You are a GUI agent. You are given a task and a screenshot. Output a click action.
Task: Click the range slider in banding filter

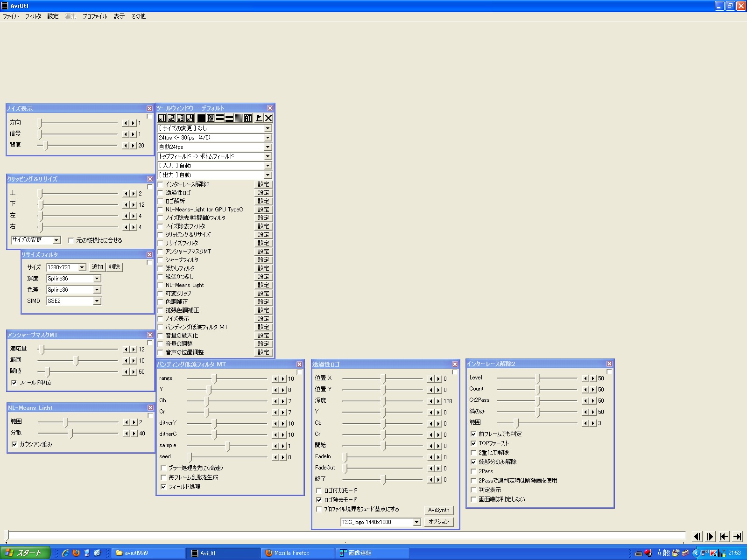pyautogui.click(x=215, y=378)
